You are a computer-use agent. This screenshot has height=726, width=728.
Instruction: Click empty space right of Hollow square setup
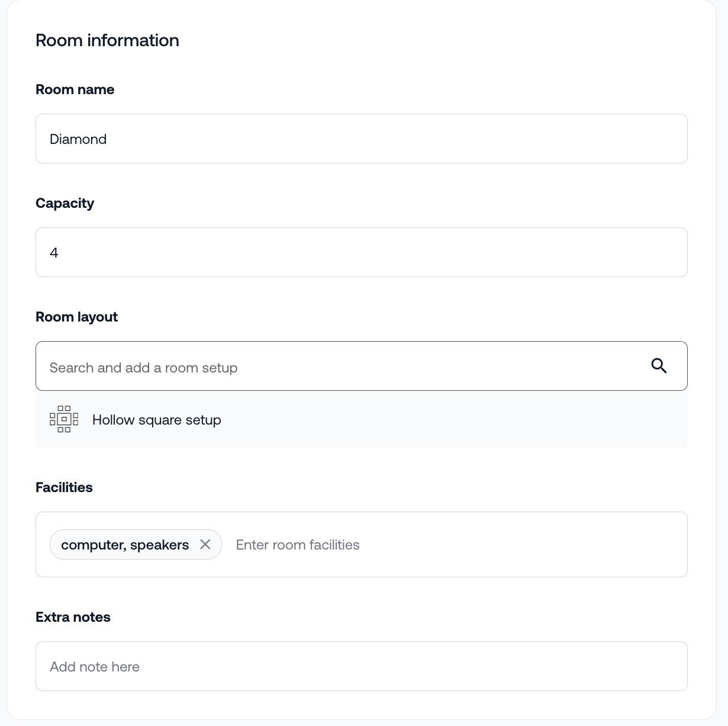(x=473, y=420)
